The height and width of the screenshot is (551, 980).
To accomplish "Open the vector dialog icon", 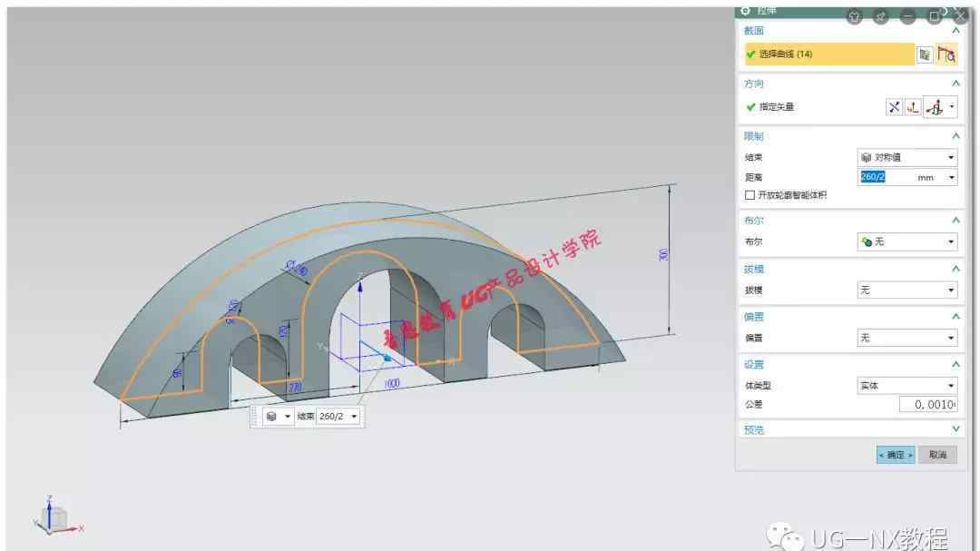I will tap(913, 107).
